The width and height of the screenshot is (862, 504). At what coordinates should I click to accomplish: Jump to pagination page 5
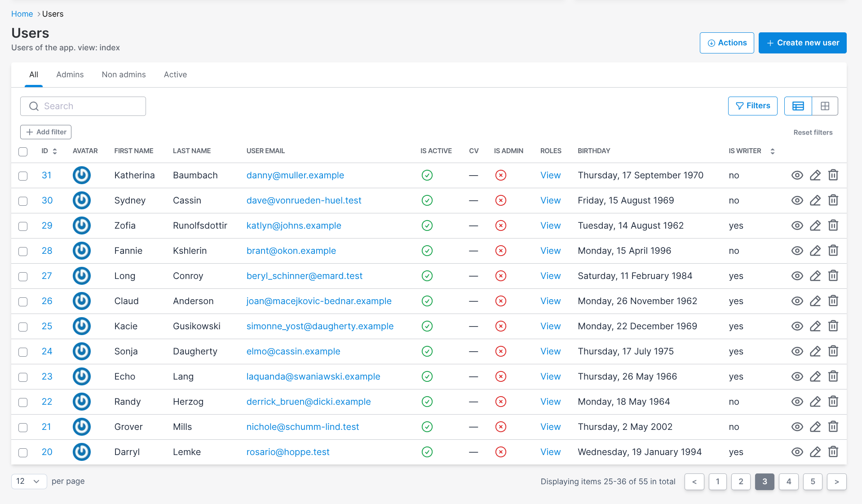(x=813, y=482)
